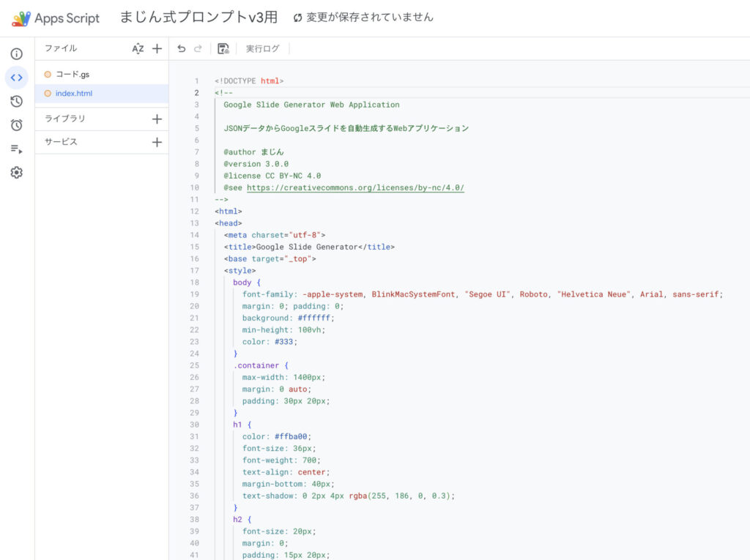Add a library with ライブラリ plus button
This screenshot has width=750, height=560.
(157, 119)
